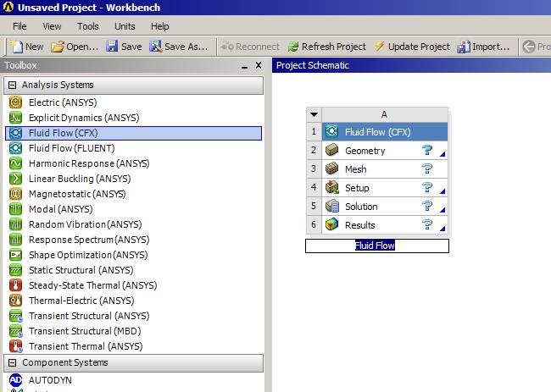The image size is (551, 392).
Task: Click the Import toolbar button
Action: [483, 47]
